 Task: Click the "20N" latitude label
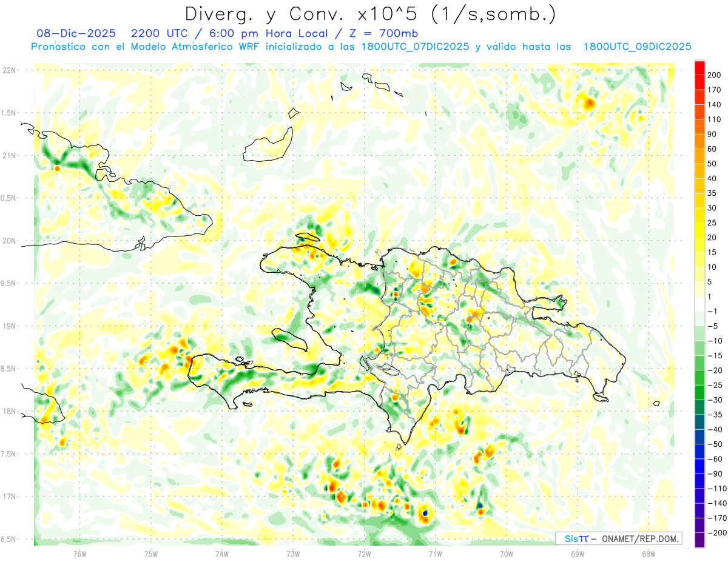click(8, 241)
